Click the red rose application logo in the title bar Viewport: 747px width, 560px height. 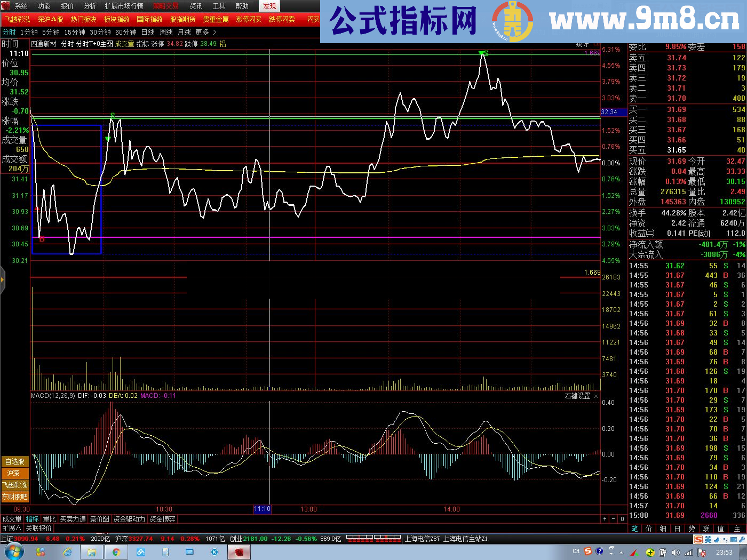point(5,6)
